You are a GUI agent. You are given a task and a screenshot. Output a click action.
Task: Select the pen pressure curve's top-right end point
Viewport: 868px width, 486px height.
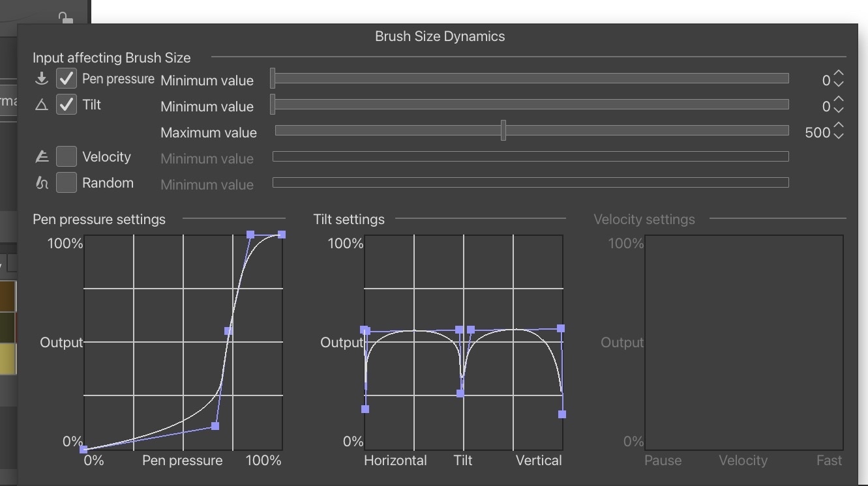(x=282, y=235)
